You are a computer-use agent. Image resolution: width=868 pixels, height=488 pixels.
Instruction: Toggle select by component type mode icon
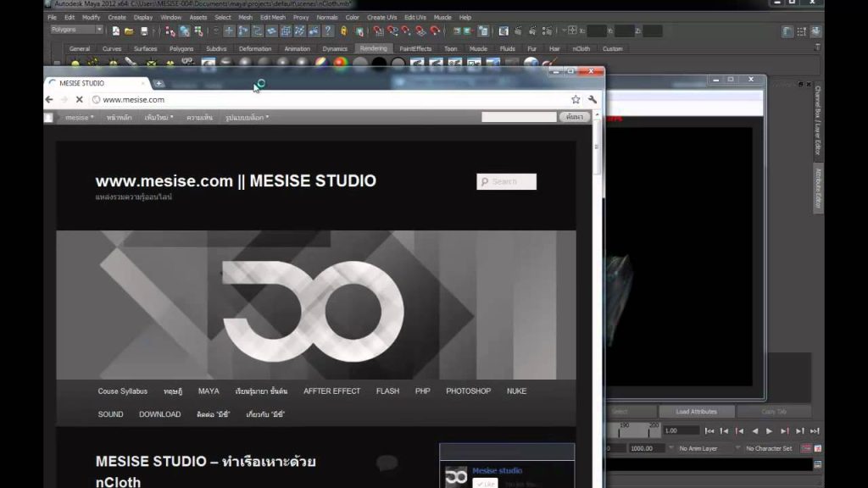pos(198,31)
